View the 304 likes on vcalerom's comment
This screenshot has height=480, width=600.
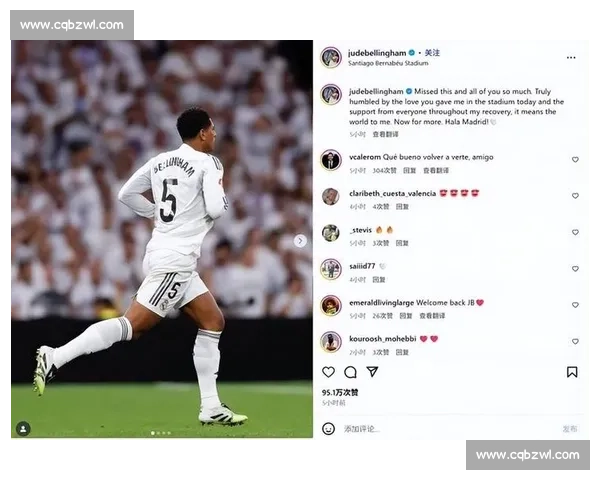(384, 170)
